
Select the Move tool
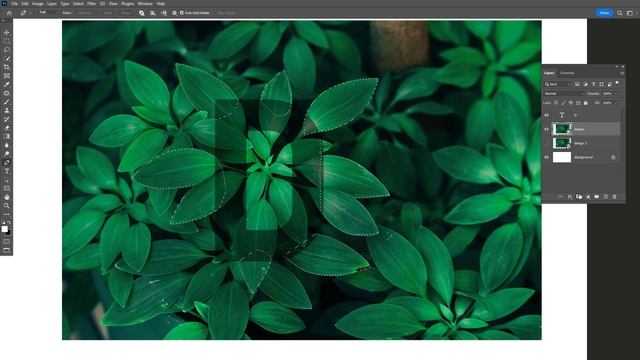pyautogui.click(x=7, y=32)
